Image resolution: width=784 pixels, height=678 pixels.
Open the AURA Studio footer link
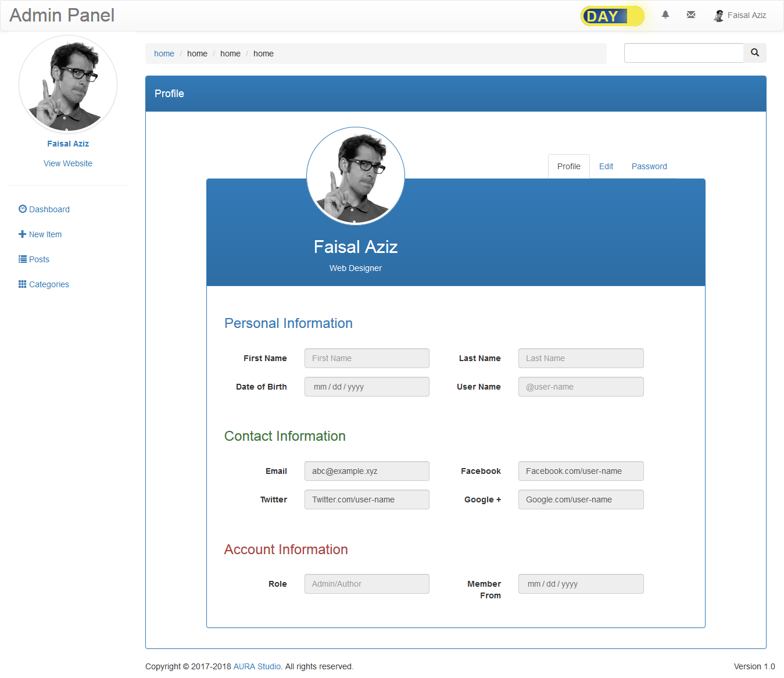(x=256, y=666)
